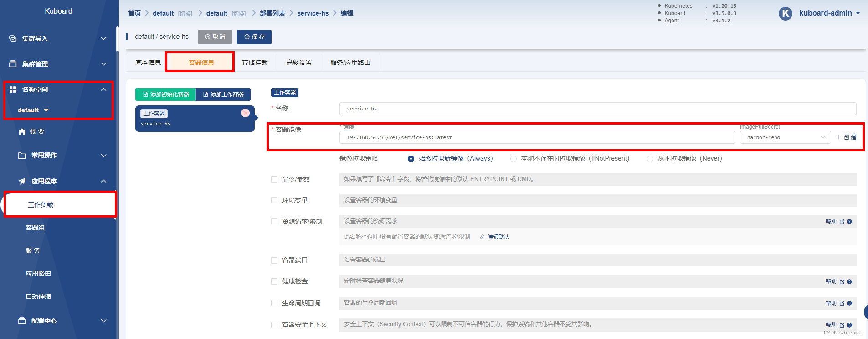Open external help link icon for 健康检查

(x=842, y=282)
